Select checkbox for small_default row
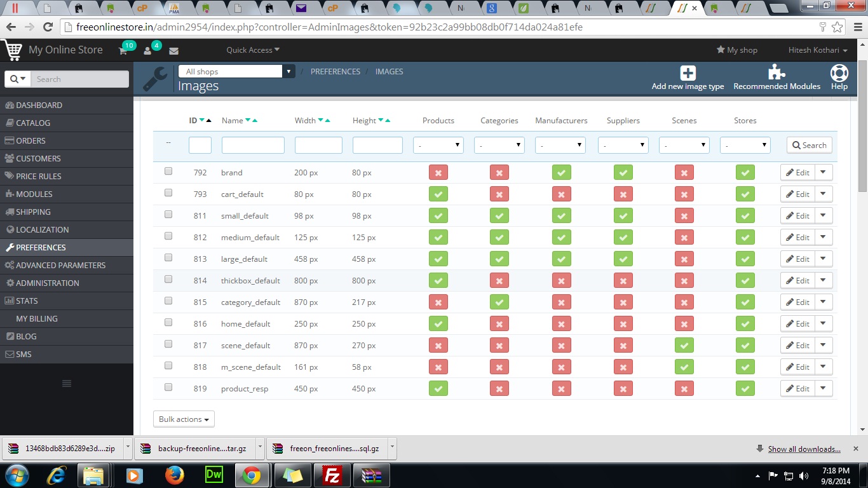The width and height of the screenshot is (868, 488). 168,214
